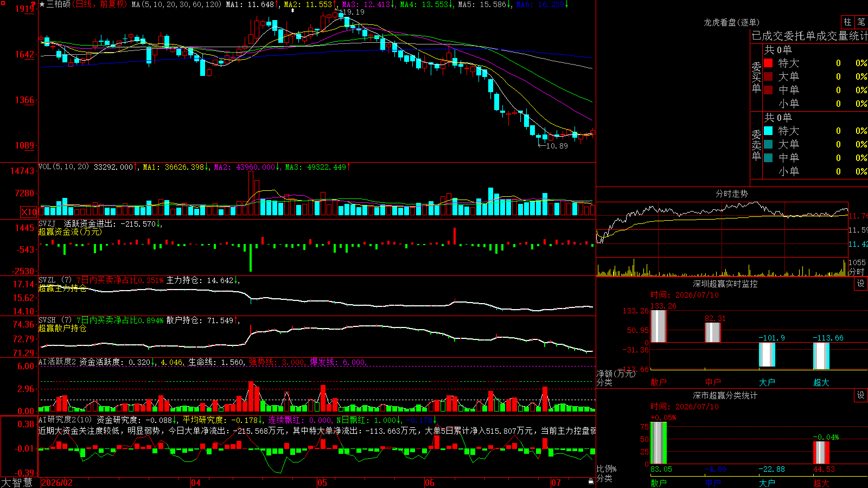Click the SVZJ indicator name

pyautogui.click(x=47, y=224)
